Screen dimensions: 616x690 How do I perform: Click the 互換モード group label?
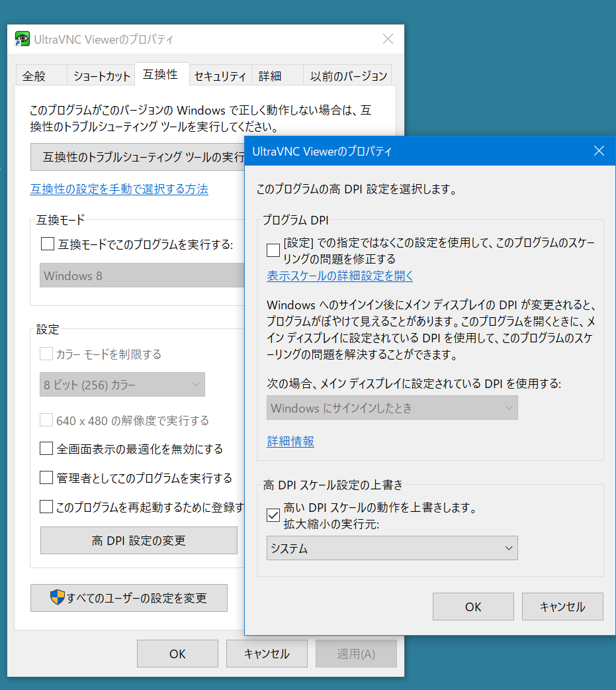(61, 220)
